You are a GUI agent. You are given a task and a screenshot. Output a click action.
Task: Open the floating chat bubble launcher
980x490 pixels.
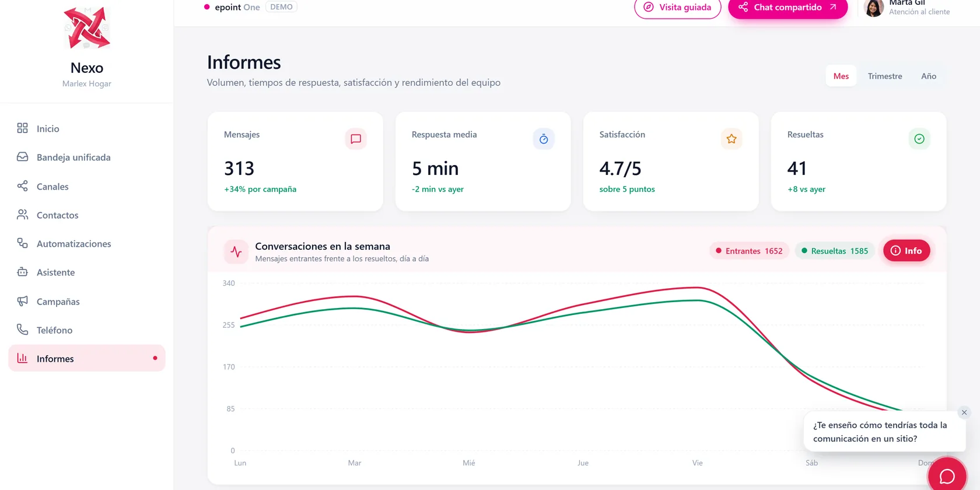pyautogui.click(x=947, y=476)
